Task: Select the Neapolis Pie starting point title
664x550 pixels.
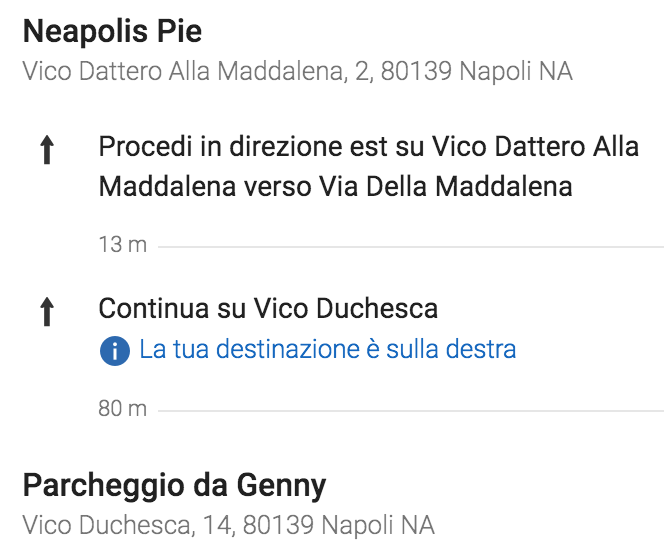Action: [112, 31]
